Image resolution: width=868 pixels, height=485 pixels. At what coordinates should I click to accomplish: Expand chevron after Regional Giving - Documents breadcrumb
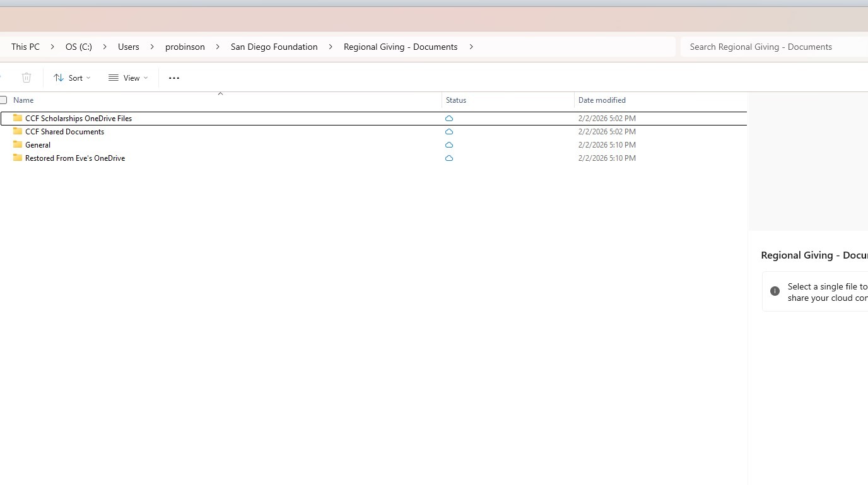pyautogui.click(x=471, y=47)
